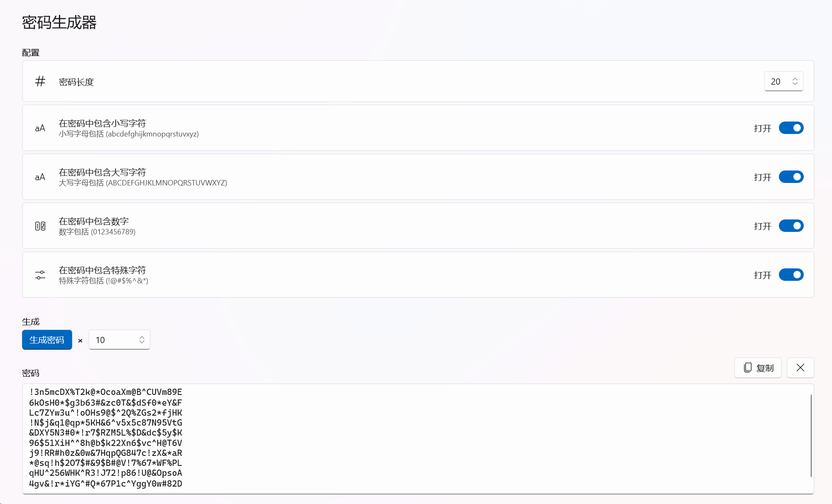Click the 打开 label beside special characters switch

pos(762,275)
